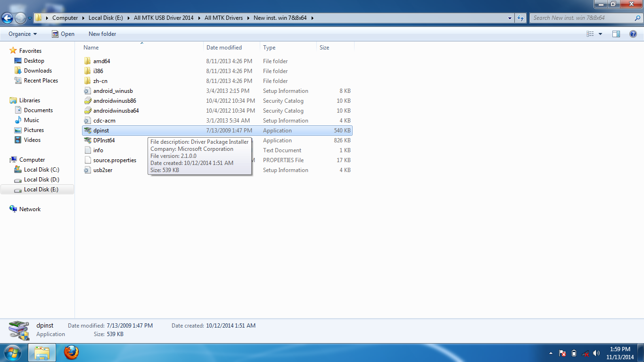Click the search box magnifier icon
644x362 pixels.
pyautogui.click(x=637, y=18)
